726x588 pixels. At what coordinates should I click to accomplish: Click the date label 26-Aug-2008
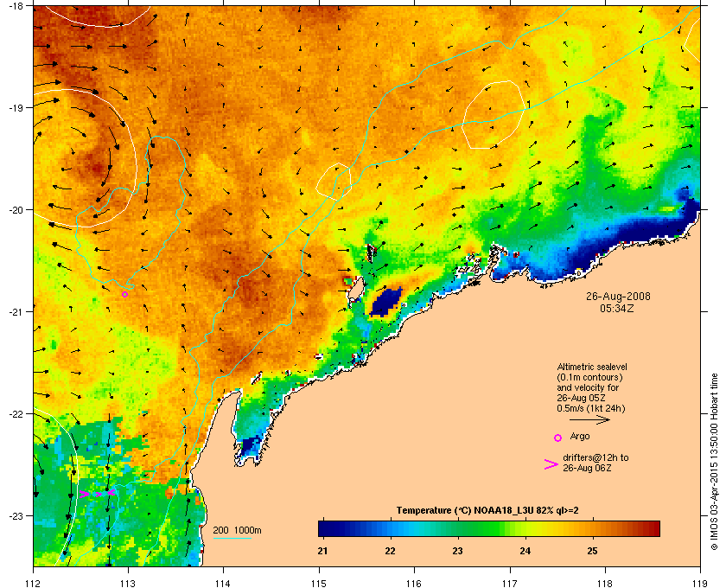[618, 296]
